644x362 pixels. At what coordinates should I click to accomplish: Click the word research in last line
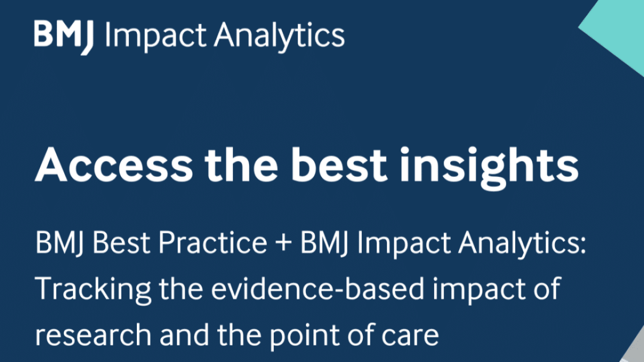coord(86,335)
